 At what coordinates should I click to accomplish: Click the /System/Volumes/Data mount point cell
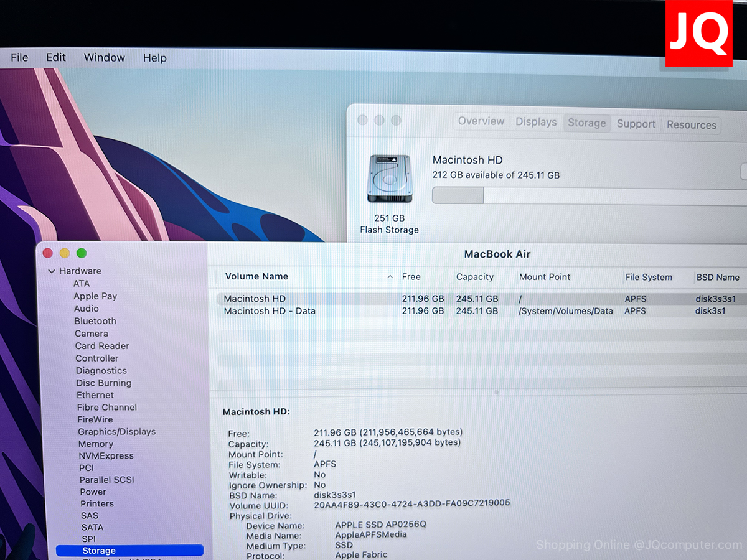click(566, 311)
